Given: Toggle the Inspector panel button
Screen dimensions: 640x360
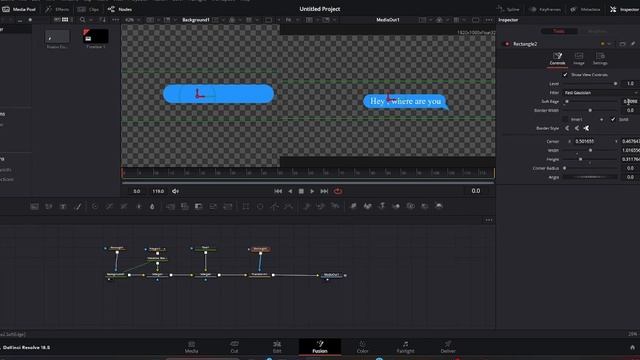Looking at the screenshot, I should (x=624, y=9).
